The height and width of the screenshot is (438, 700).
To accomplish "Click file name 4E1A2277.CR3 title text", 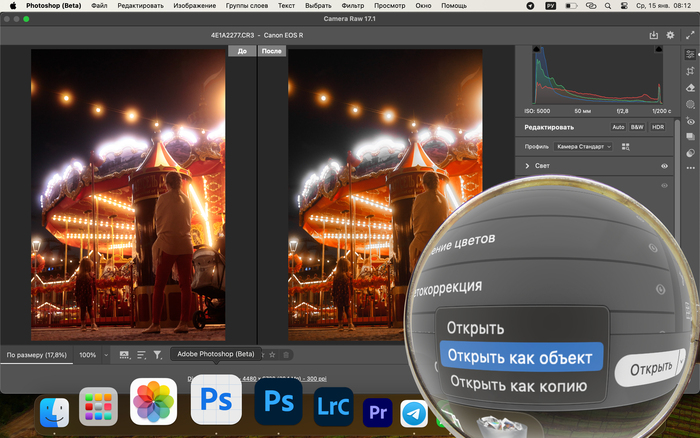I will coord(232,35).
